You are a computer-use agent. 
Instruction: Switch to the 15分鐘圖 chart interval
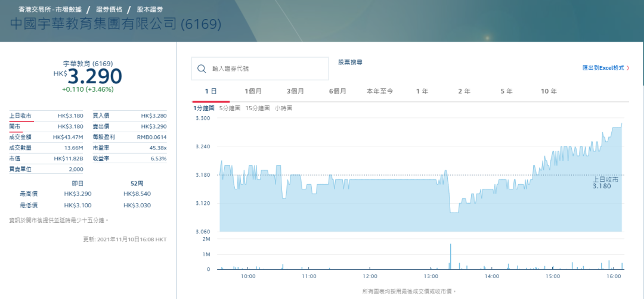pyautogui.click(x=258, y=108)
